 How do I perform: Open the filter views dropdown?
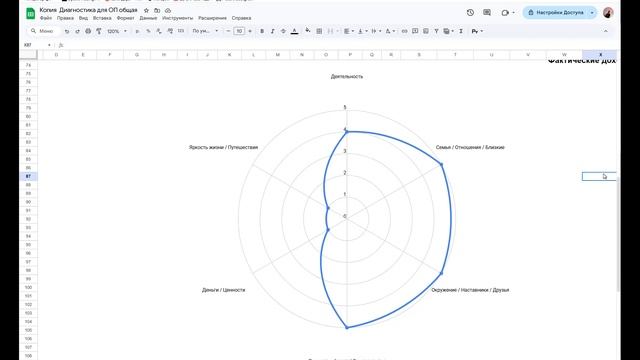[448, 31]
